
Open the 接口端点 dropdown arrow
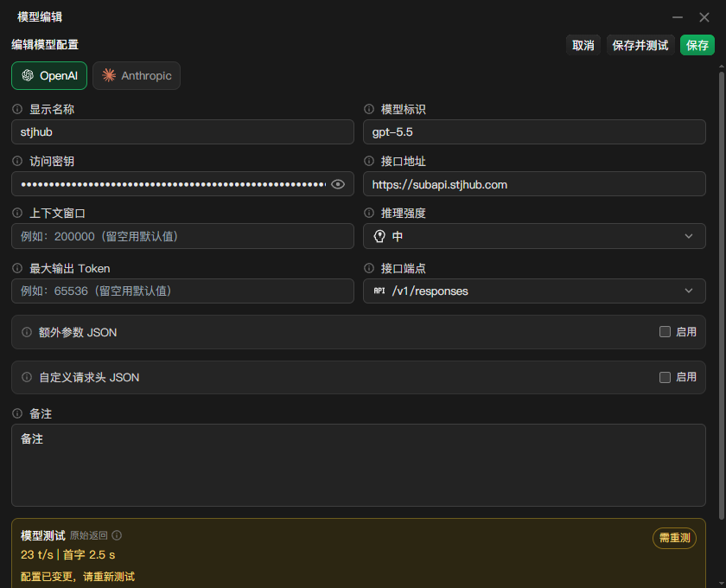pos(689,291)
